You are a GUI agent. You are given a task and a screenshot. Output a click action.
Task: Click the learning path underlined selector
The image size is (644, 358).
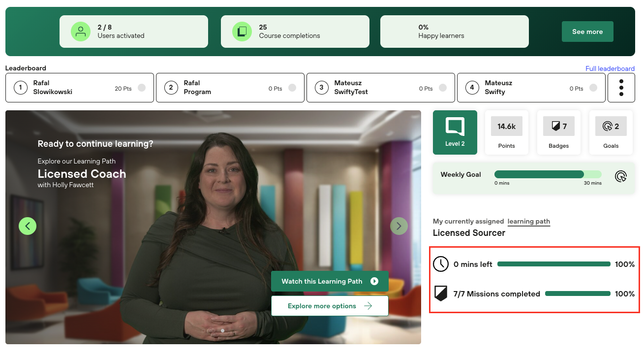[x=528, y=222]
